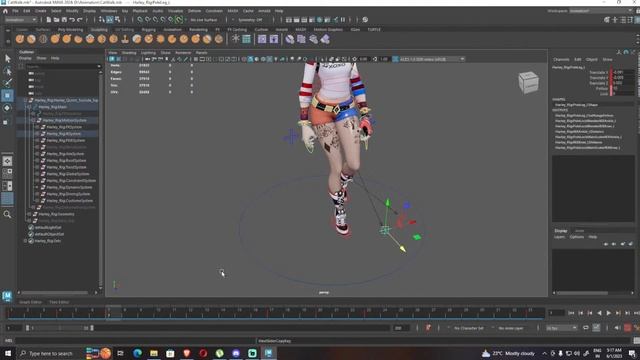Switch to the Rigging shelf tab
640x360 pixels.
[x=149, y=29]
